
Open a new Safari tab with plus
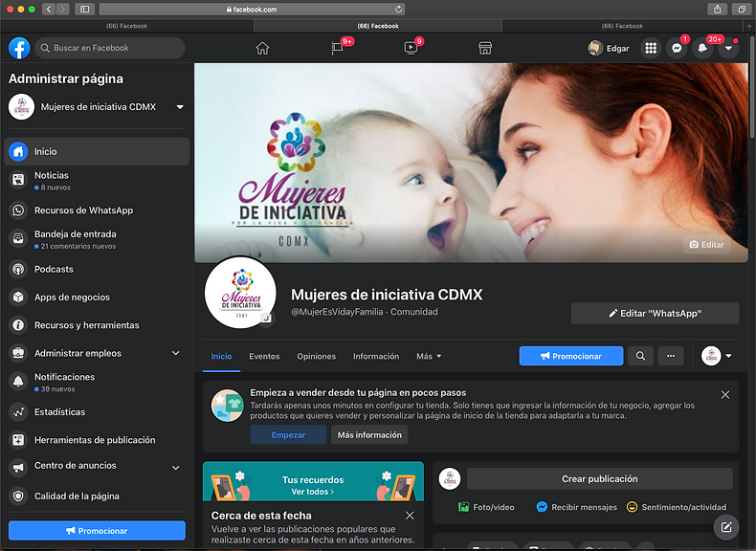click(x=749, y=26)
